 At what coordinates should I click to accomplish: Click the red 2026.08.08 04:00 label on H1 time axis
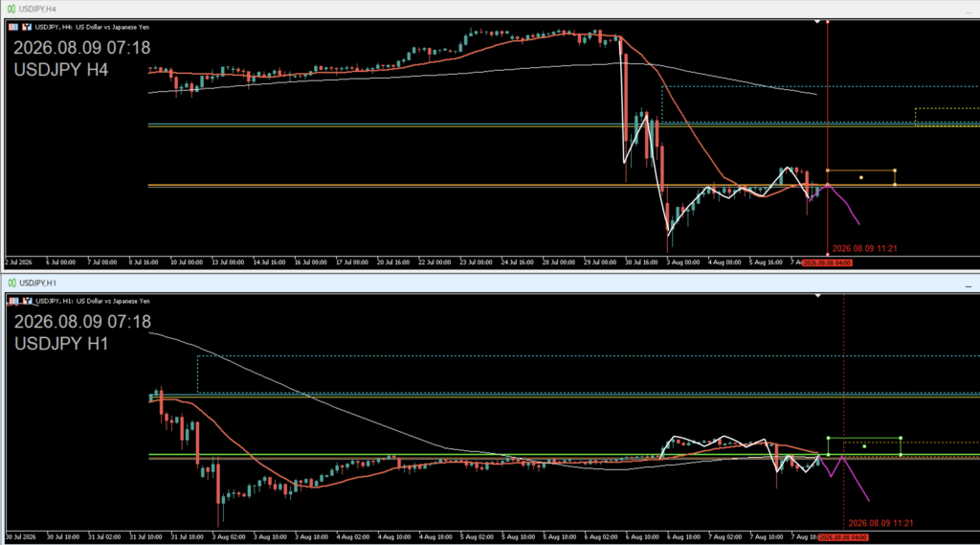[843, 537]
